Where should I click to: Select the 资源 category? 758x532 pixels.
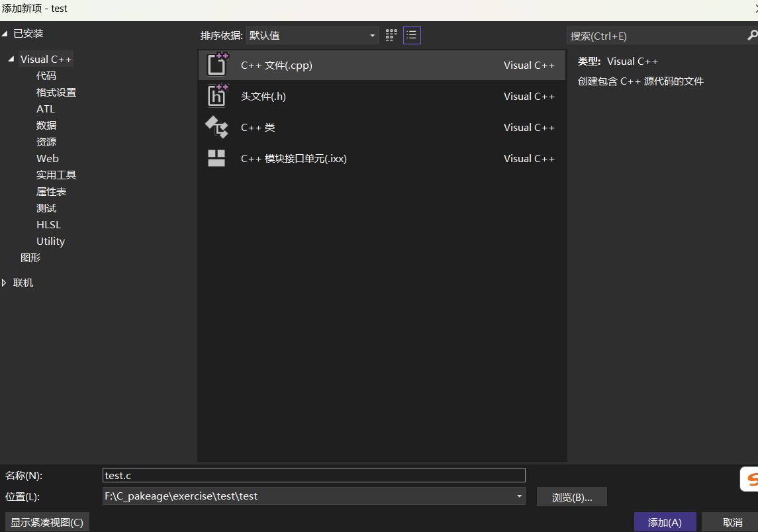tap(46, 142)
